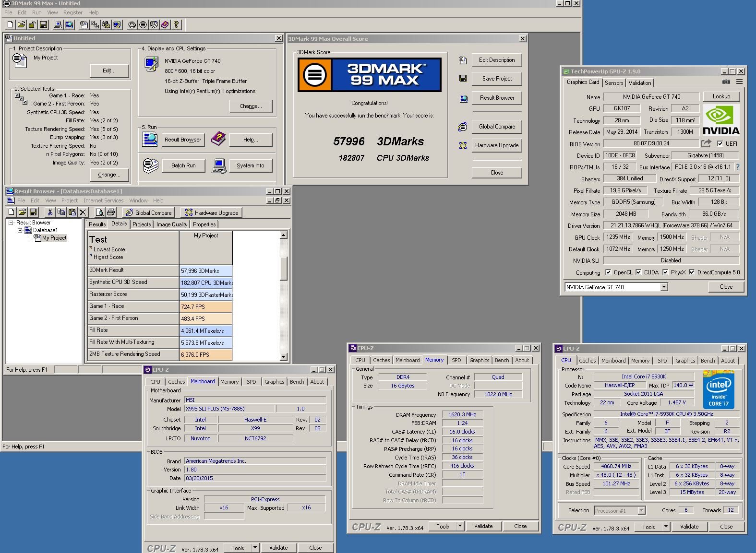Image resolution: width=756 pixels, height=553 pixels.
Task: Open Internet Services menu in Result Browser
Action: (x=103, y=200)
